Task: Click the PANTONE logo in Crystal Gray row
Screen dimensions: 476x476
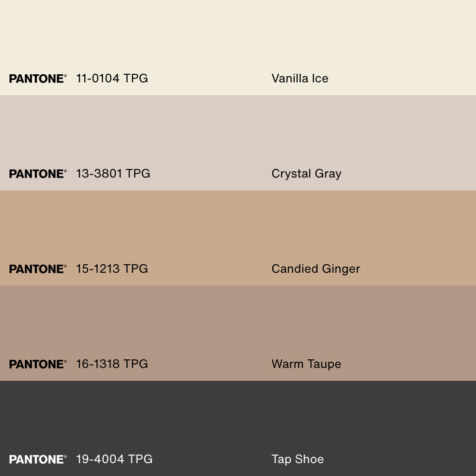Action: pyautogui.click(x=38, y=174)
